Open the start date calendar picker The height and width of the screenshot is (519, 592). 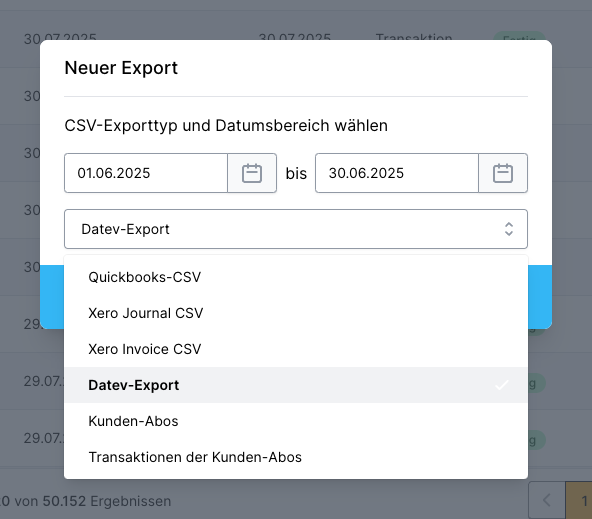click(x=252, y=173)
